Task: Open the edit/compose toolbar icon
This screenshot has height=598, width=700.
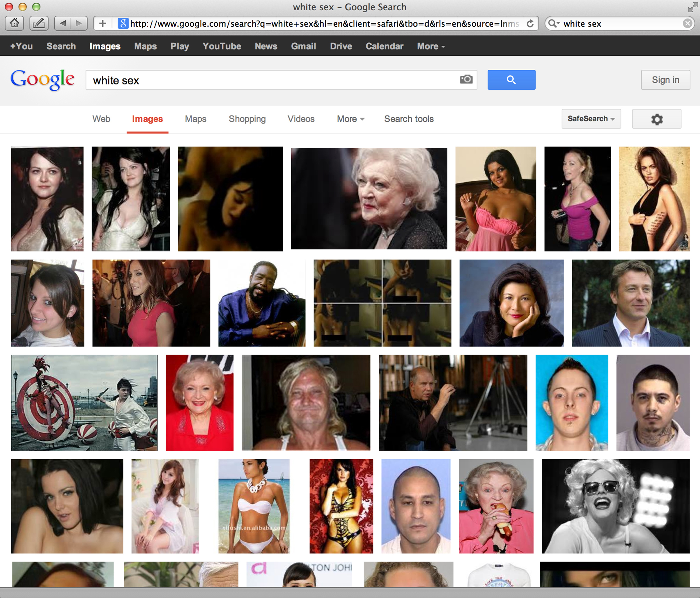Action: tap(39, 23)
